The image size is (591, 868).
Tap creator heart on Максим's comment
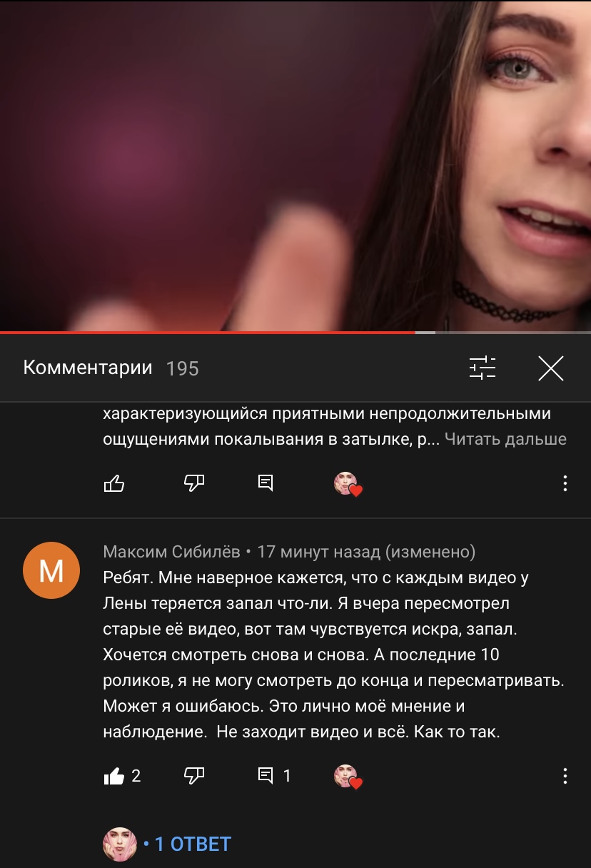pyautogui.click(x=348, y=776)
